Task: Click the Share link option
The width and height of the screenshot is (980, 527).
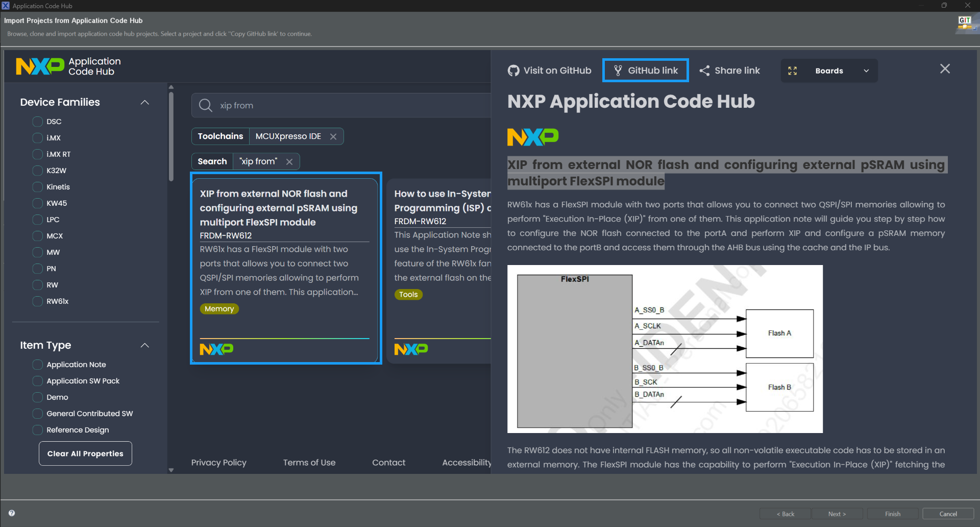Action: (729, 70)
